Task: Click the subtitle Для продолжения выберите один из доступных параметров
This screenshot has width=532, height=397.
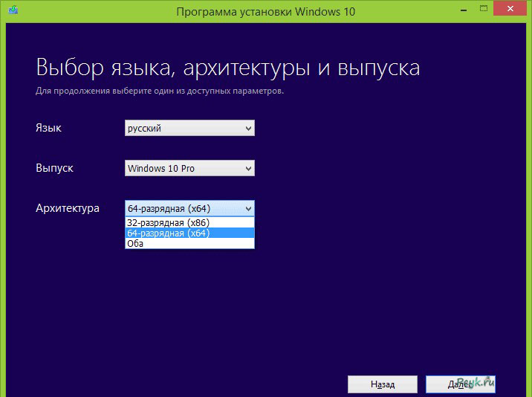Action: coord(160,91)
